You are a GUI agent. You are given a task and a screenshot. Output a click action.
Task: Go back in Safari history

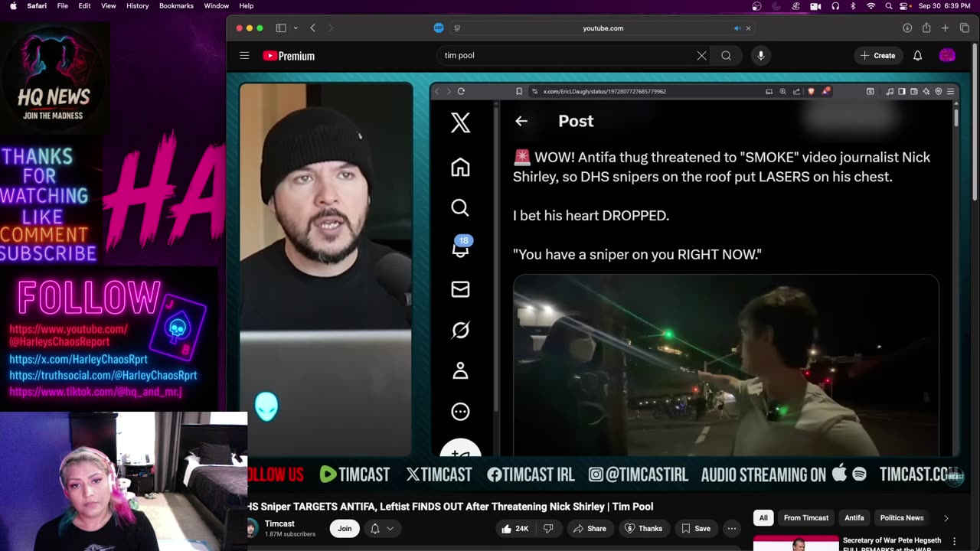click(312, 28)
